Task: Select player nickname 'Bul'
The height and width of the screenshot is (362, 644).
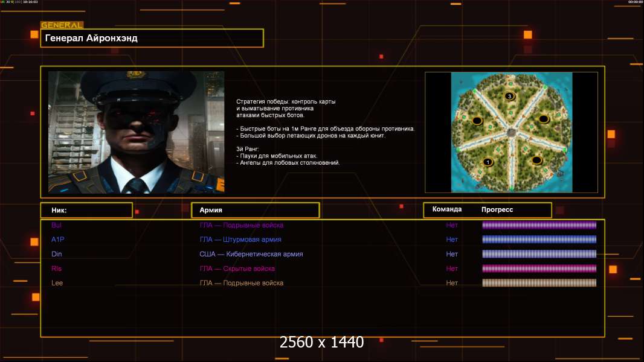Action: [x=57, y=225]
